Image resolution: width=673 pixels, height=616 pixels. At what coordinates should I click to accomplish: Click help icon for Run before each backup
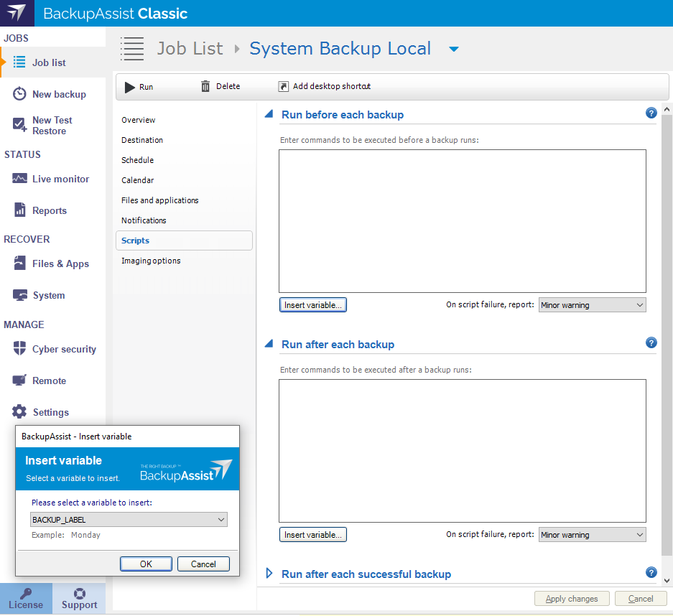tap(651, 113)
